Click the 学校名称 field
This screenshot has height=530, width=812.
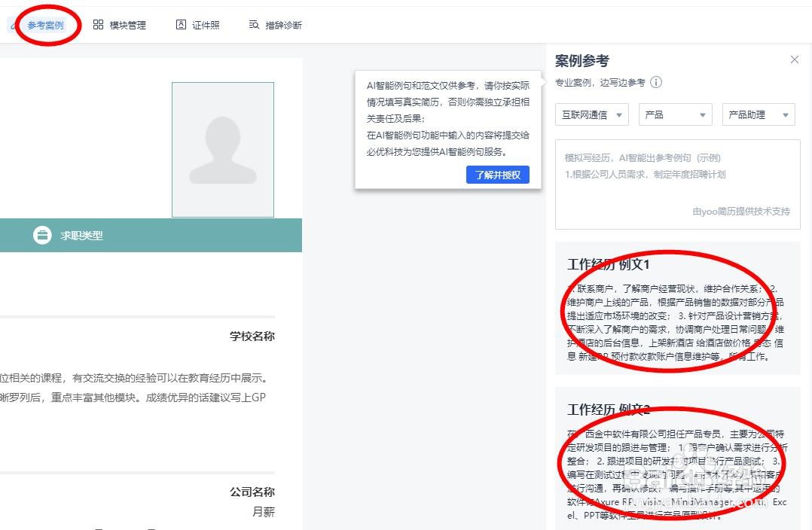click(252, 337)
